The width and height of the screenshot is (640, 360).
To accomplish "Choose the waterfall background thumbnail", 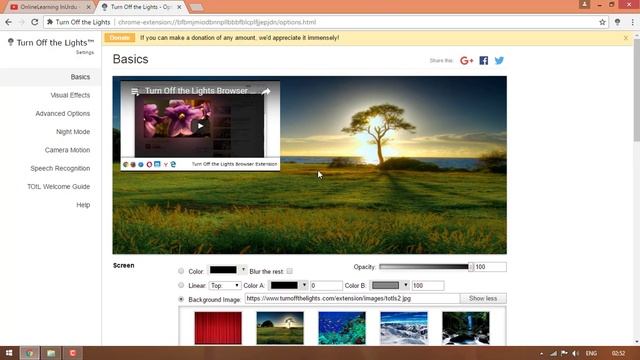I will click(466, 328).
